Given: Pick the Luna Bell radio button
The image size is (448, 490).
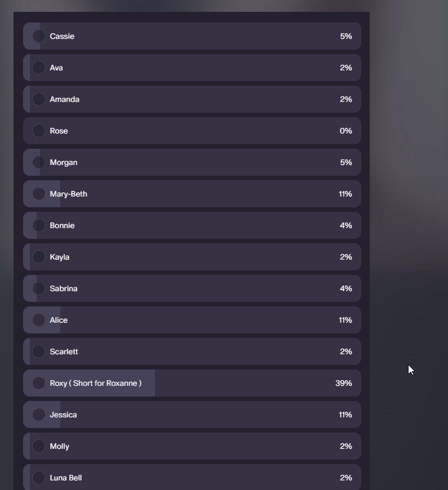Looking at the screenshot, I should [39, 478].
